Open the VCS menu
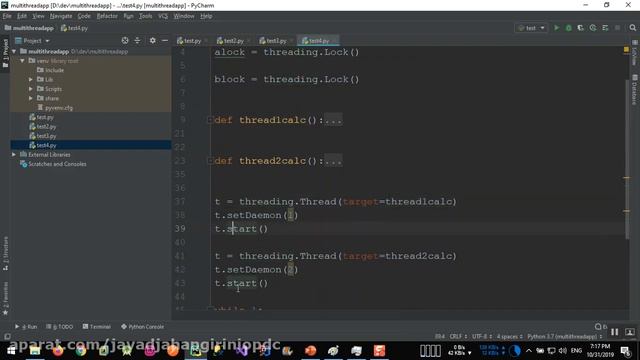This screenshot has width=640, height=360. [x=163, y=16]
